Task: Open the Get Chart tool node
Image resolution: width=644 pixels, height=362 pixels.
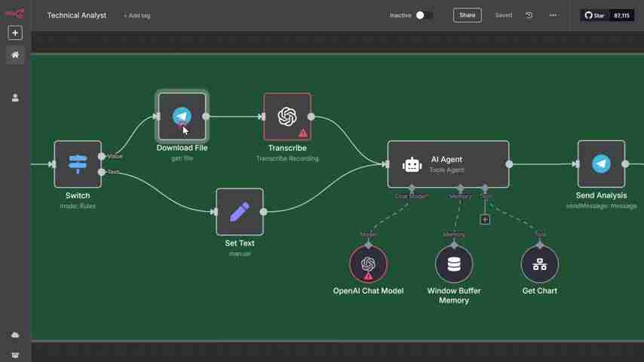Action: coord(540,264)
